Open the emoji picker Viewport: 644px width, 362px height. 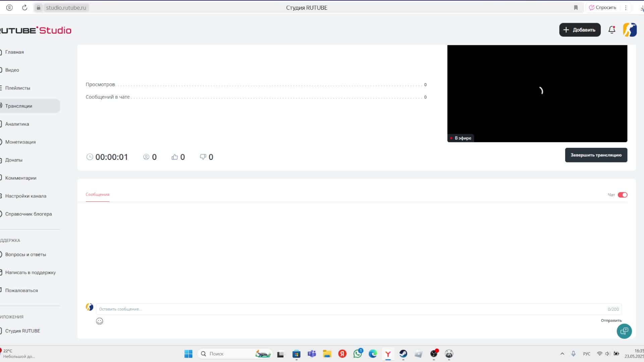click(x=100, y=321)
